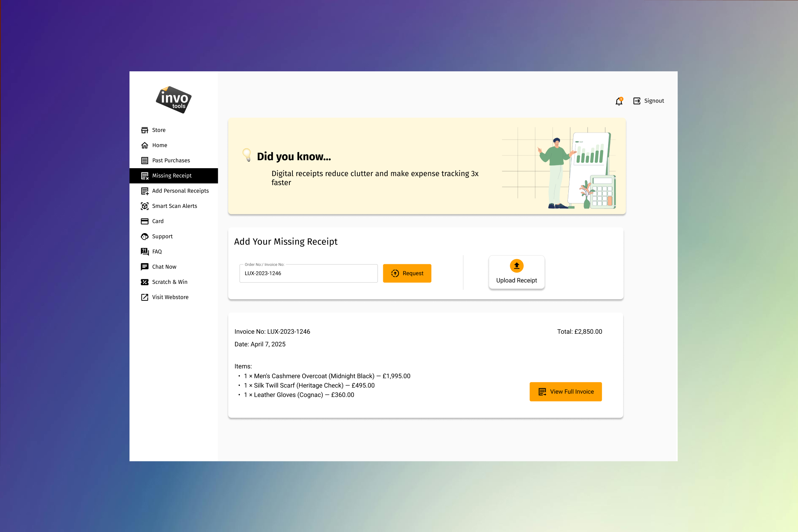Focus the Order No./Invoice No. field

[x=308, y=274]
